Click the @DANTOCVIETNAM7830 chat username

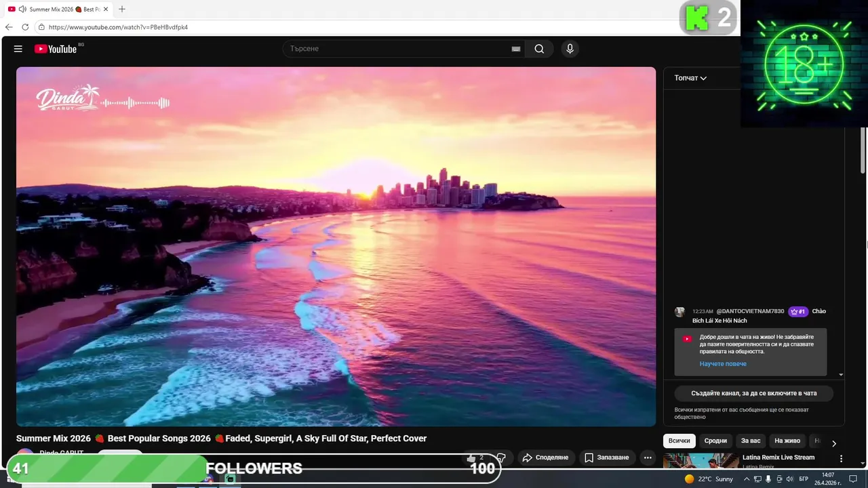click(x=750, y=311)
